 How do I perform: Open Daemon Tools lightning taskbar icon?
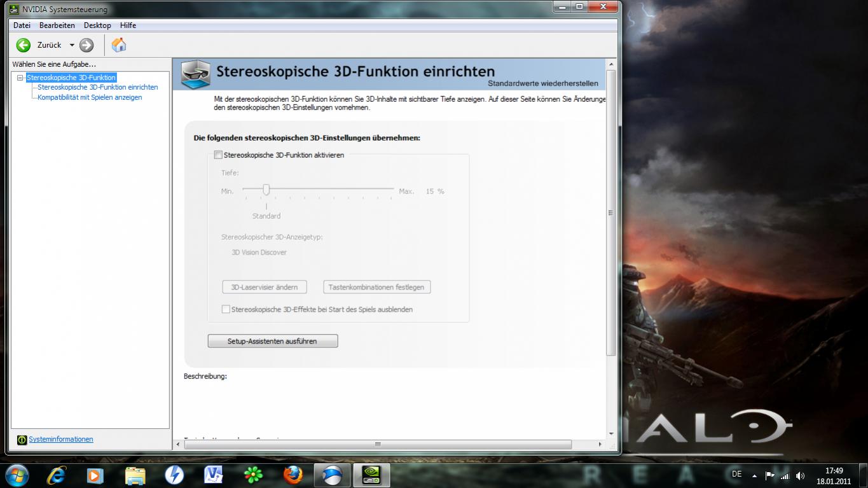point(174,475)
